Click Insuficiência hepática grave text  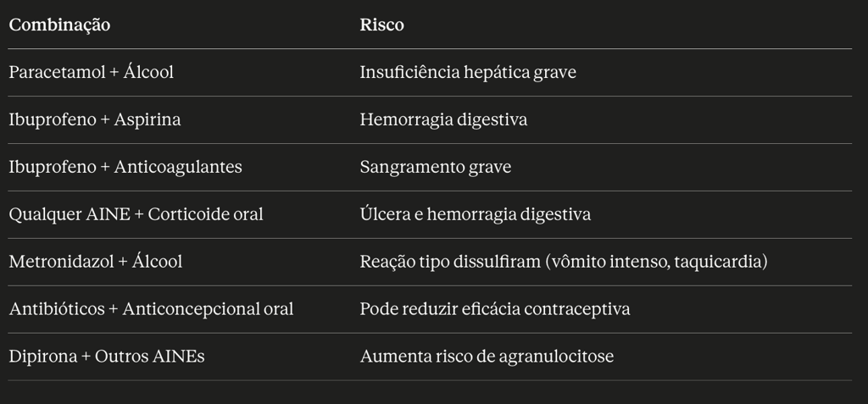pos(468,73)
